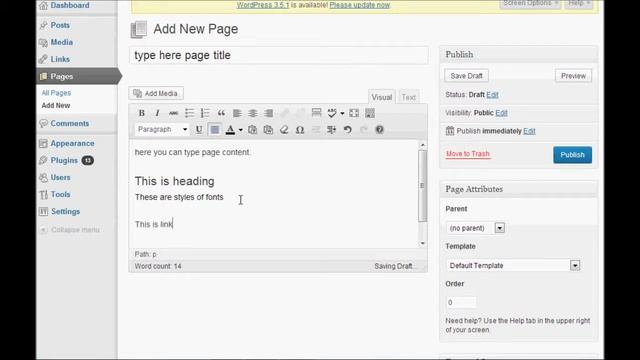Click Move to Trash link
The width and height of the screenshot is (640, 360).
pos(468,154)
